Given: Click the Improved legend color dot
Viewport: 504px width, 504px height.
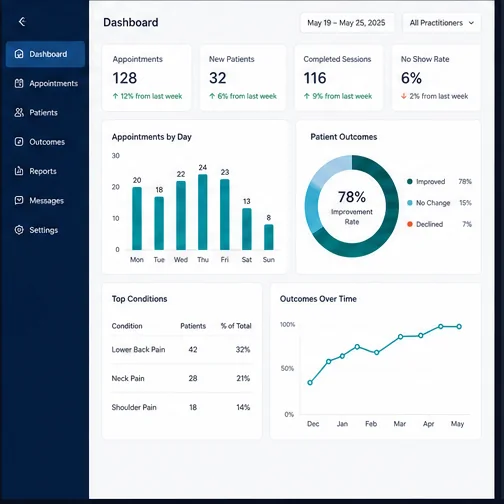Looking at the screenshot, I should [410, 181].
